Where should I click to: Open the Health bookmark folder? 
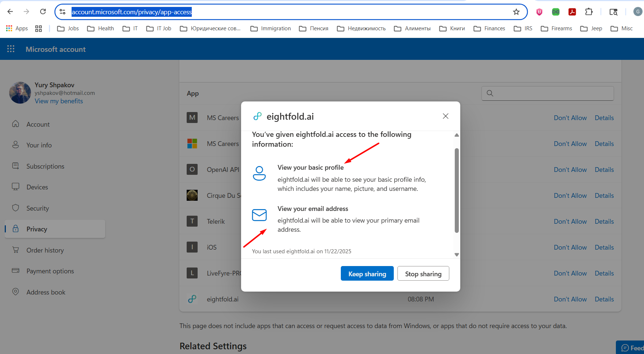click(x=100, y=28)
